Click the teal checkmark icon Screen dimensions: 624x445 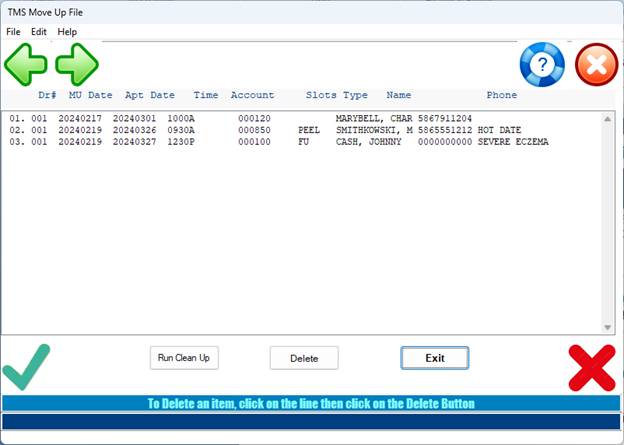click(27, 365)
